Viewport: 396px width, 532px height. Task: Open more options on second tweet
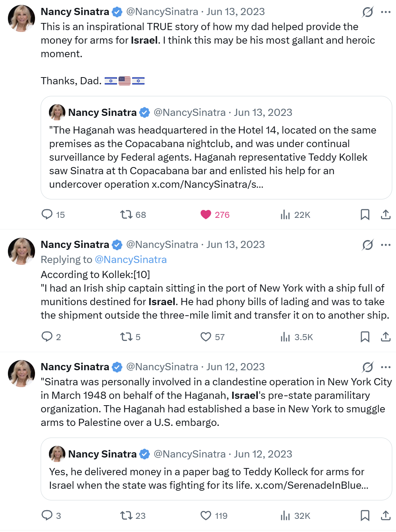(x=386, y=245)
